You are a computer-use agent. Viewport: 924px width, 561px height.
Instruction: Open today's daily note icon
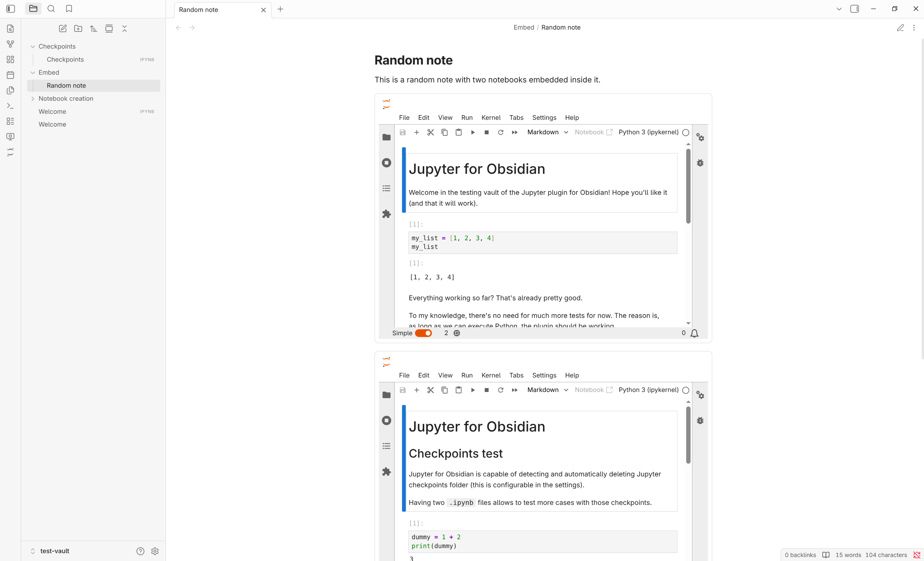(x=10, y=75)
